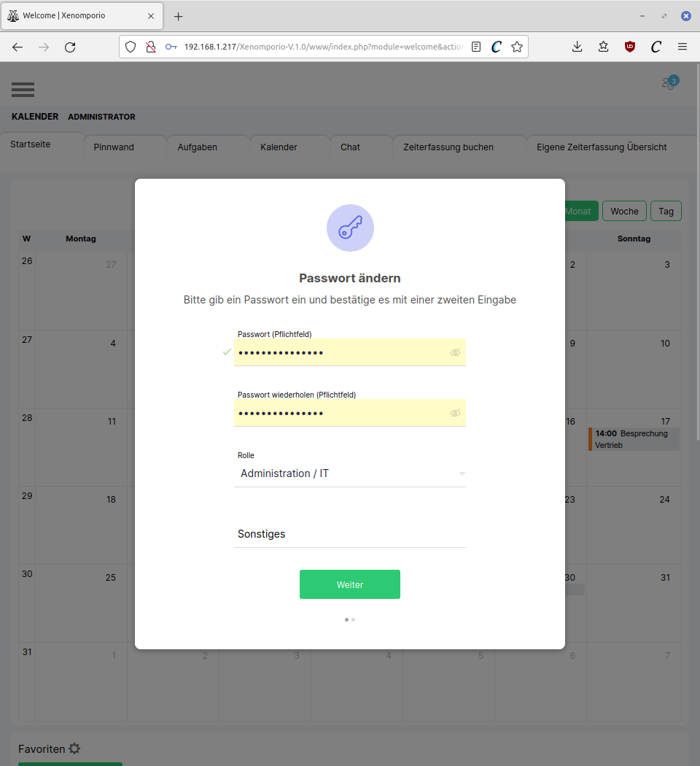This screenshot has height=766, width=700.
Task: Open the hamburger navigation menu
Action: (23, 89)
